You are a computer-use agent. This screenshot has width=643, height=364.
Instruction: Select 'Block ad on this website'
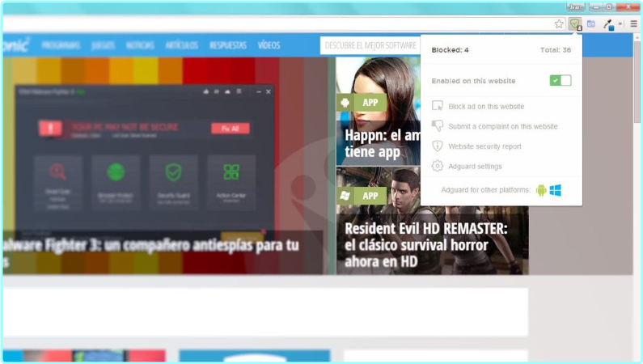486,107
